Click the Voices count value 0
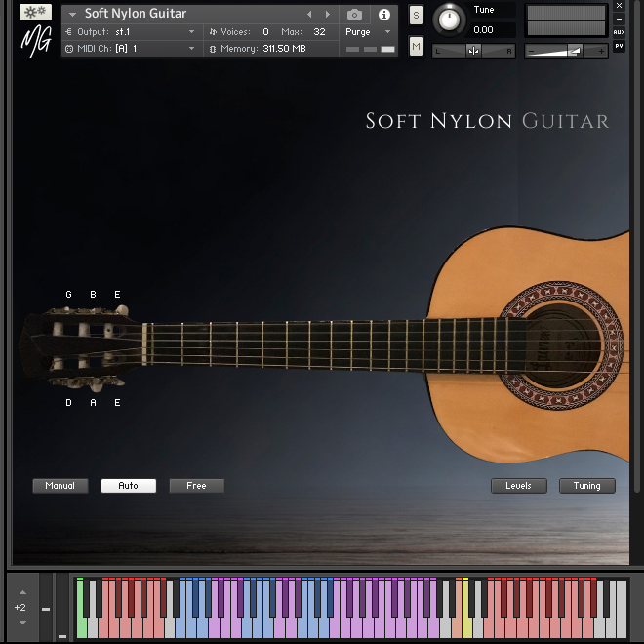 coord(265,31)
